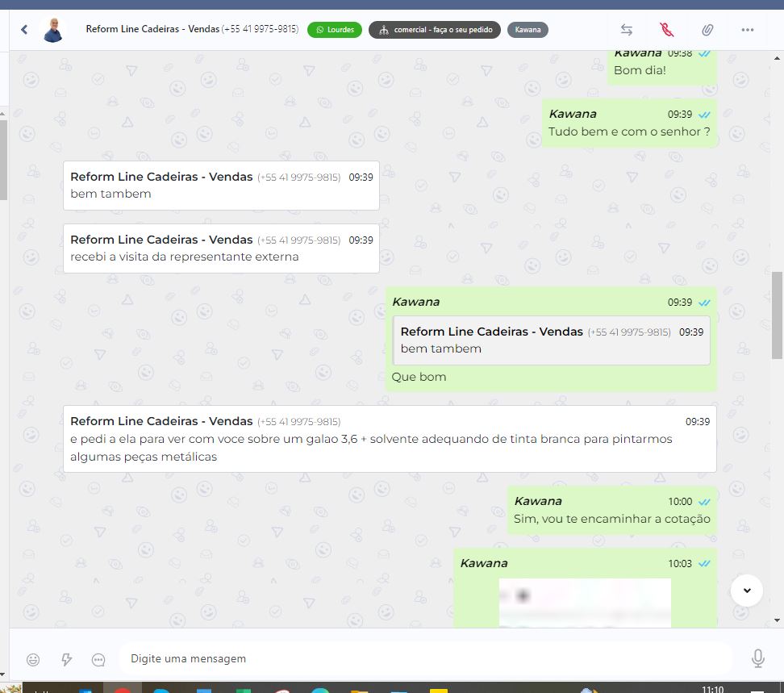The height and width of the screenshot is (693, 784).
Task: Click the scrollbar down arrow in chat
Action: (x=777, y=620)
